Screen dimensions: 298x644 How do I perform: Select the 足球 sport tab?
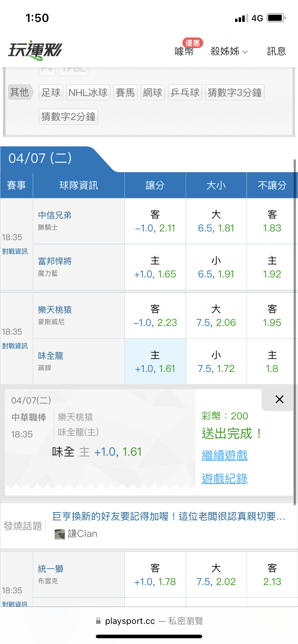(51, 92)
